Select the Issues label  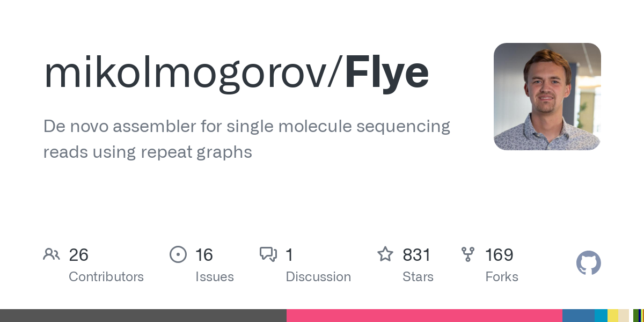click(x=215, y=277)
